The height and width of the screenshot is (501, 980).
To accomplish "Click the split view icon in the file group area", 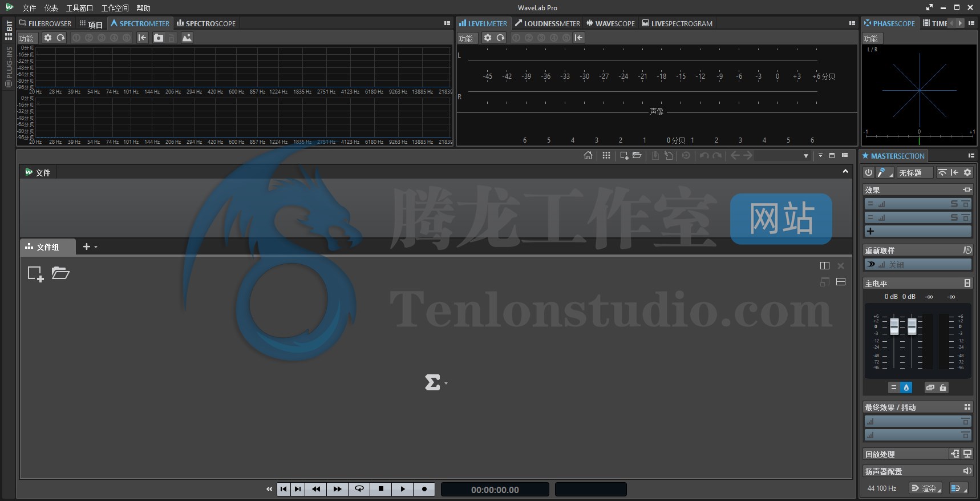I will pos(825,266).
